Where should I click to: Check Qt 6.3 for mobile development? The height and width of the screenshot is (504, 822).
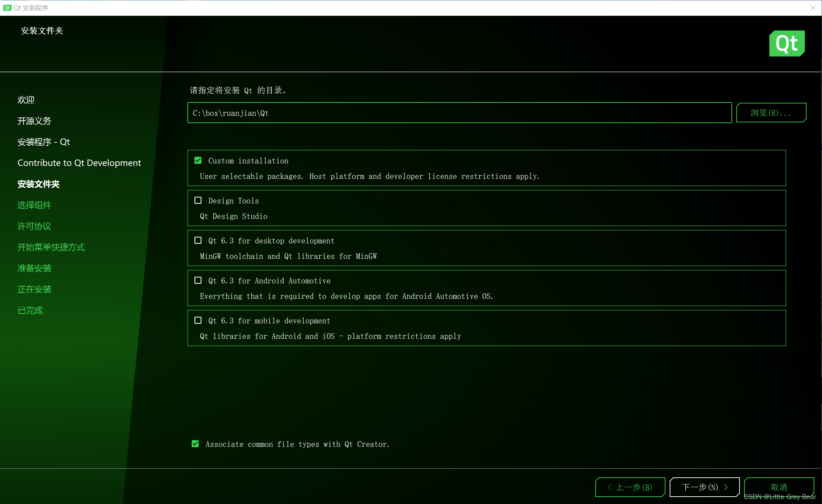(198, 320)
